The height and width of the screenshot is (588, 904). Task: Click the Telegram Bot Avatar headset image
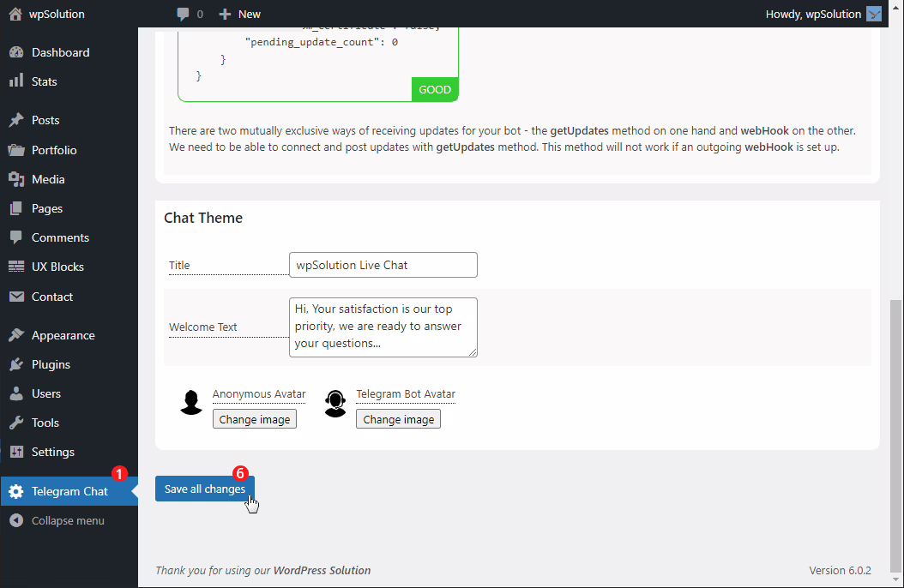(x=335, y=403)
